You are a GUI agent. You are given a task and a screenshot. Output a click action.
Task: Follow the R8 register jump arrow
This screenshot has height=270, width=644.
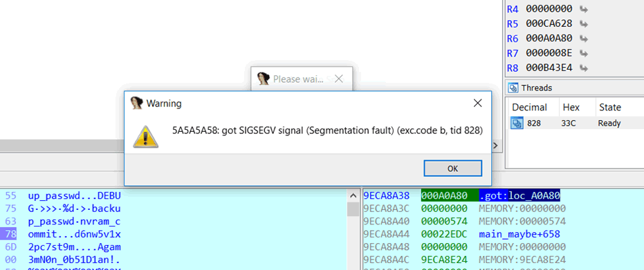pyautogui.click(x=583, y=68)
